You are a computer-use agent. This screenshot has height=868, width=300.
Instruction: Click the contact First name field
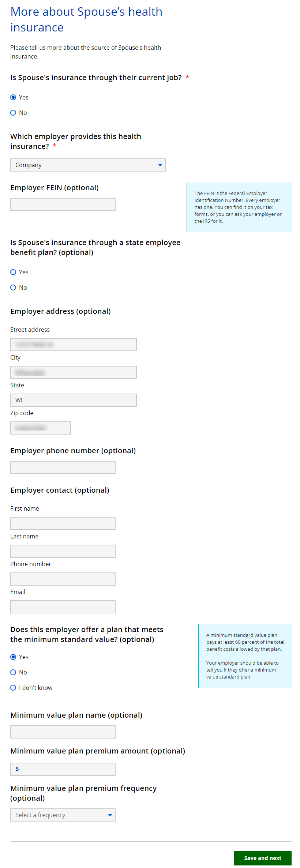(x=63, y=523)
